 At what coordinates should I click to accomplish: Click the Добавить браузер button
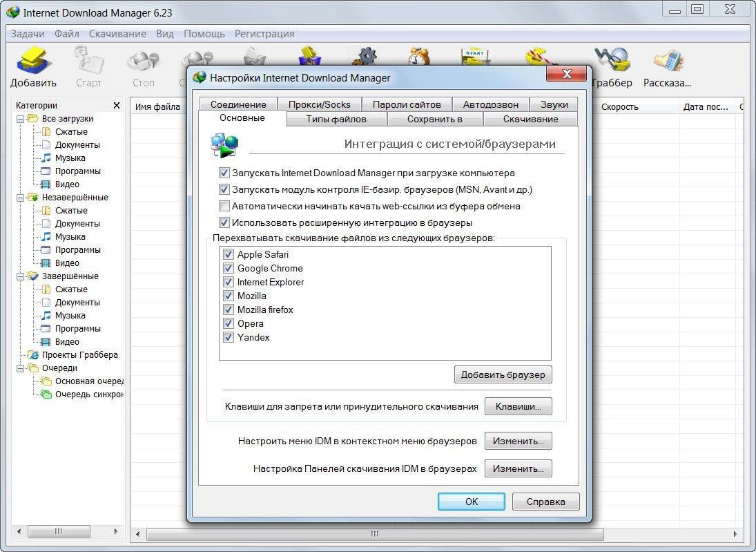coord(503,374)
